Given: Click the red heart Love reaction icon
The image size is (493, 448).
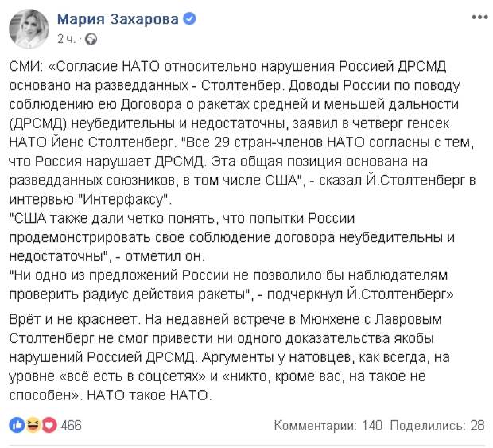Looking at the screenshot, I should coord(49,426).
